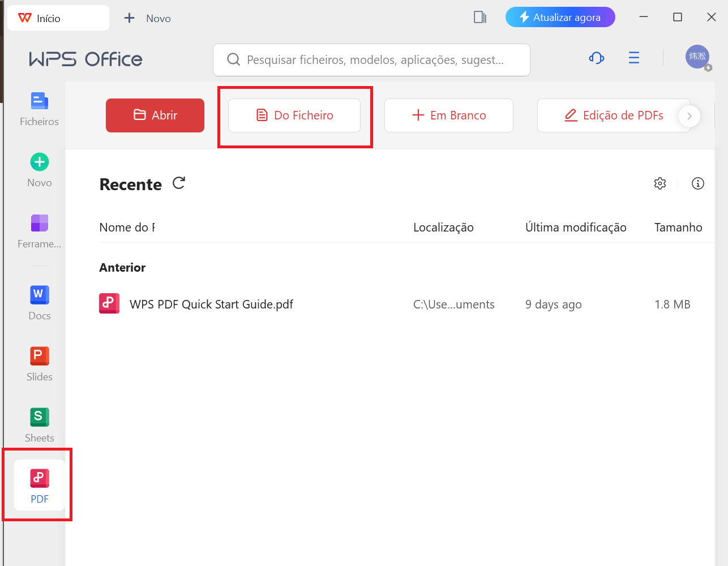Click the green Novo plus icon in sidebar

click(x=40, y=162)
